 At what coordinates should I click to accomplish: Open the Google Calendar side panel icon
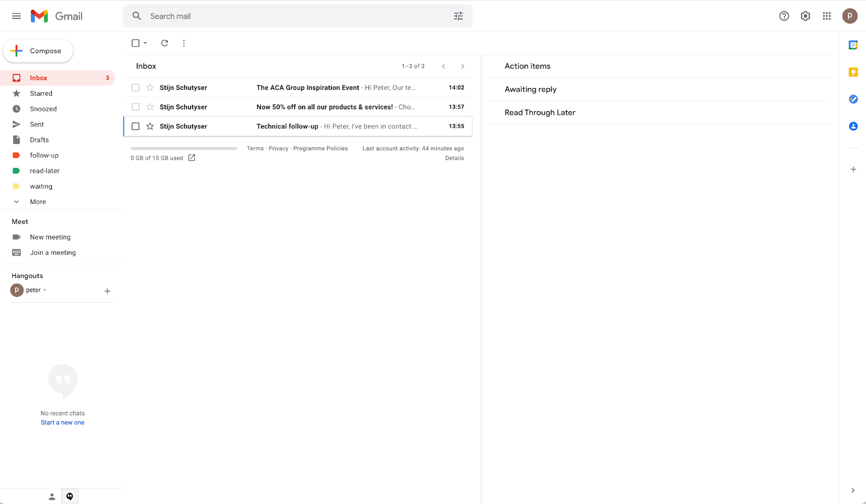click(853, 45)
